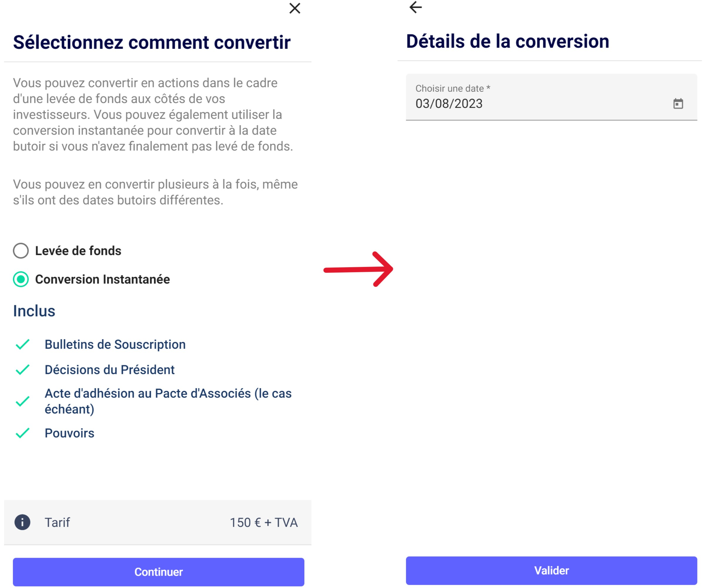Go back using the left arrow icon

point(415,7)
